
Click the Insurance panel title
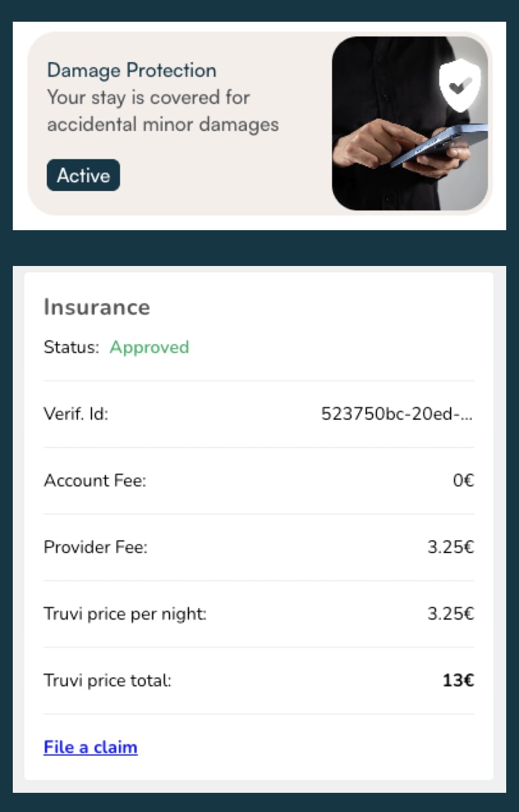pos(97,307)
